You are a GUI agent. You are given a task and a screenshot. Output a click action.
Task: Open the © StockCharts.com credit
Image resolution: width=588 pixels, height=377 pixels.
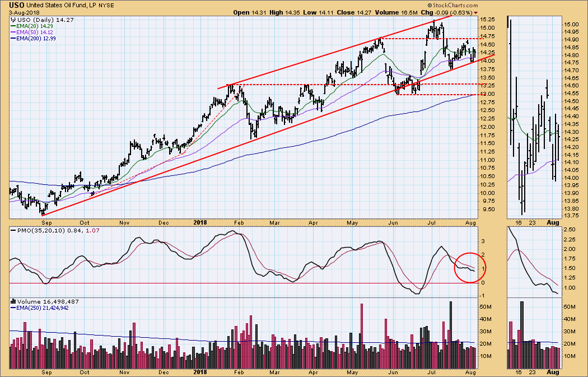point(452,5)
